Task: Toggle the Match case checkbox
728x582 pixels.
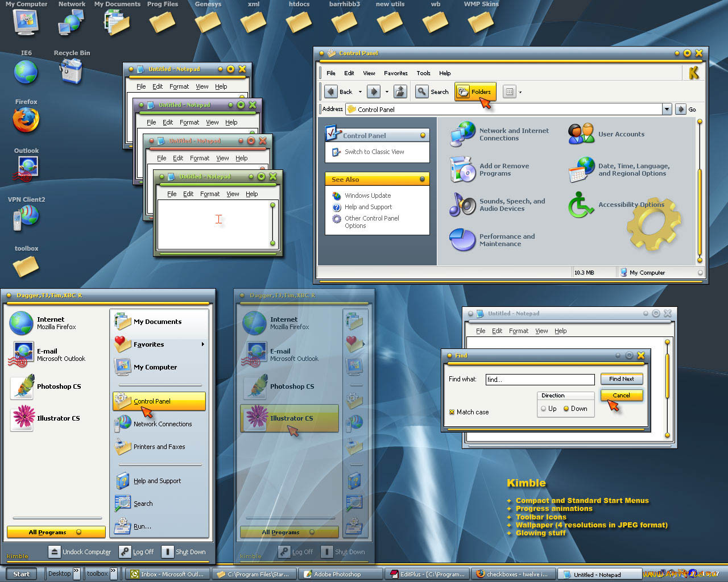Action: point(469,412)
